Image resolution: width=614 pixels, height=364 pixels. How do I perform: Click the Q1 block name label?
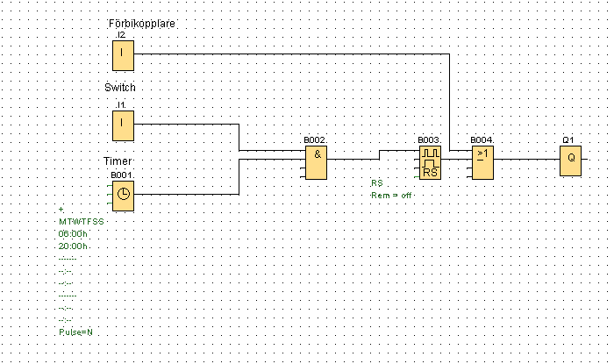[568, 140]
